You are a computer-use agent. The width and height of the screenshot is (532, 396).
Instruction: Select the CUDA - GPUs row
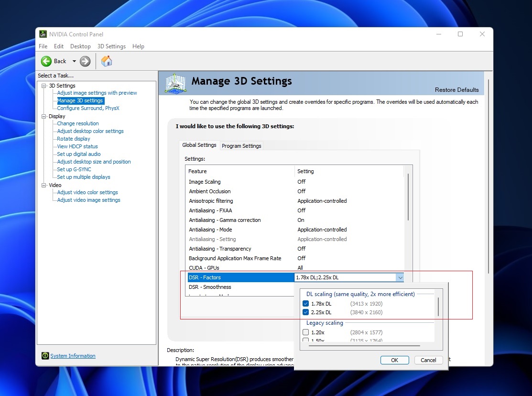(x=294, y=268)
